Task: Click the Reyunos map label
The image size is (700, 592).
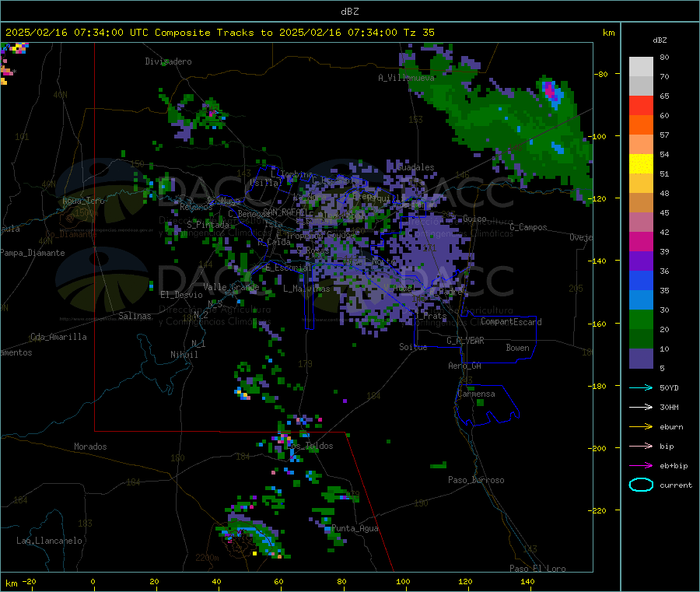Action: [196, 207]
